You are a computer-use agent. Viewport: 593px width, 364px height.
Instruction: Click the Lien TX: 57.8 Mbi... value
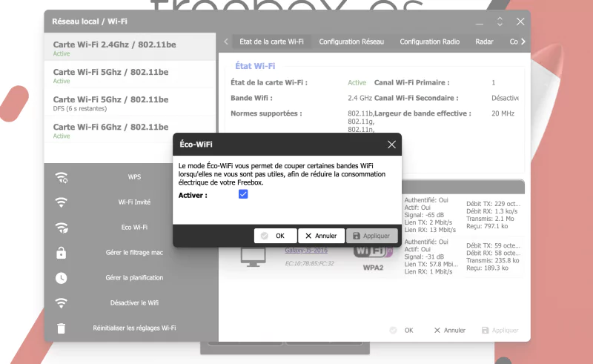(431, 264)
